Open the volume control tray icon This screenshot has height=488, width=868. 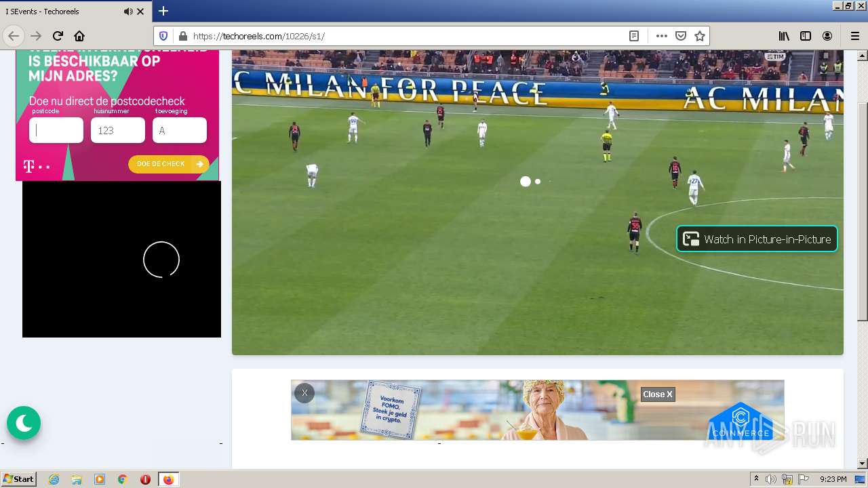coord(771,479)
